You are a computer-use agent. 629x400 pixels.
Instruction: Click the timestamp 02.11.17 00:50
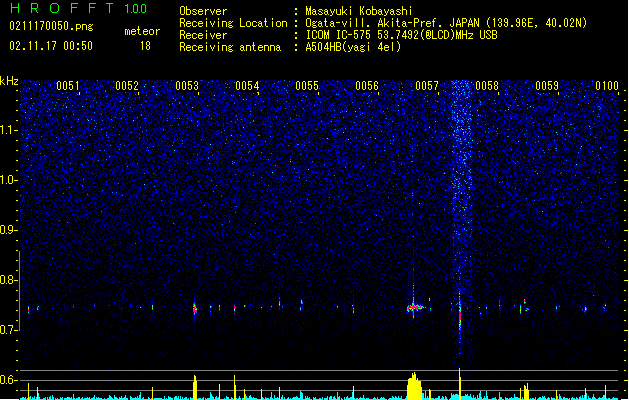tap(51, 46)
